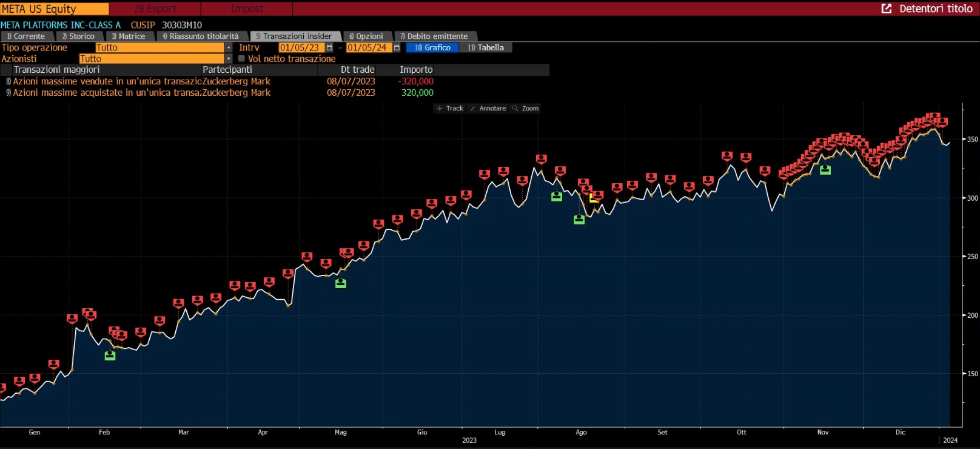Click Dt trade column header

click(357, 70)
